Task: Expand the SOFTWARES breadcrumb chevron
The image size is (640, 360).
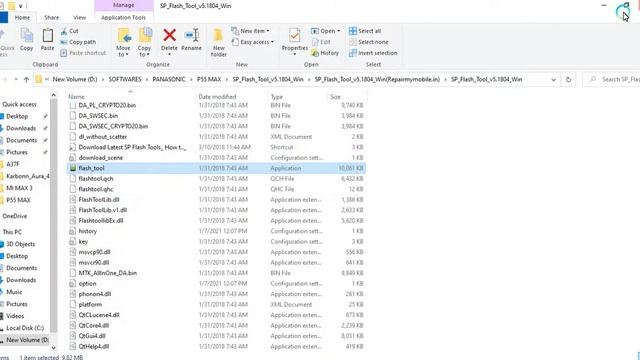Action: point(147,80)
